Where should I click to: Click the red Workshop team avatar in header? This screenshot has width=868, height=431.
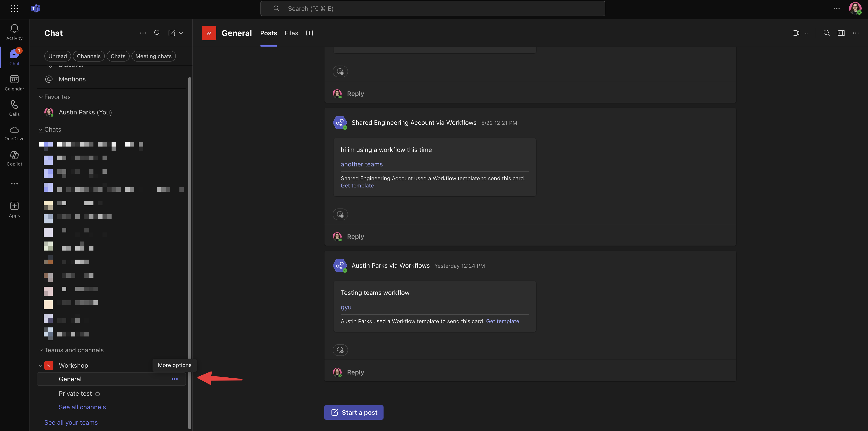209,33
